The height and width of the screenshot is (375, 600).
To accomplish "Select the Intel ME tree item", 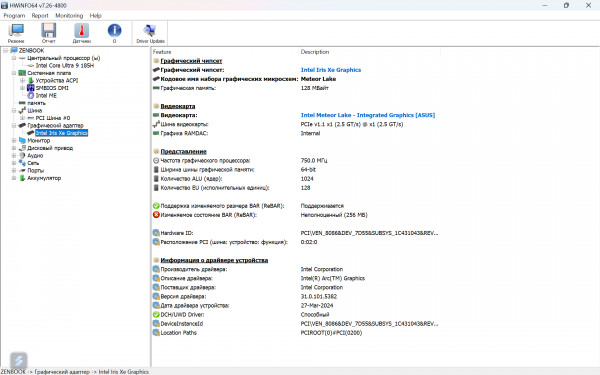I will pyautogui.click(x=46, y=96).
